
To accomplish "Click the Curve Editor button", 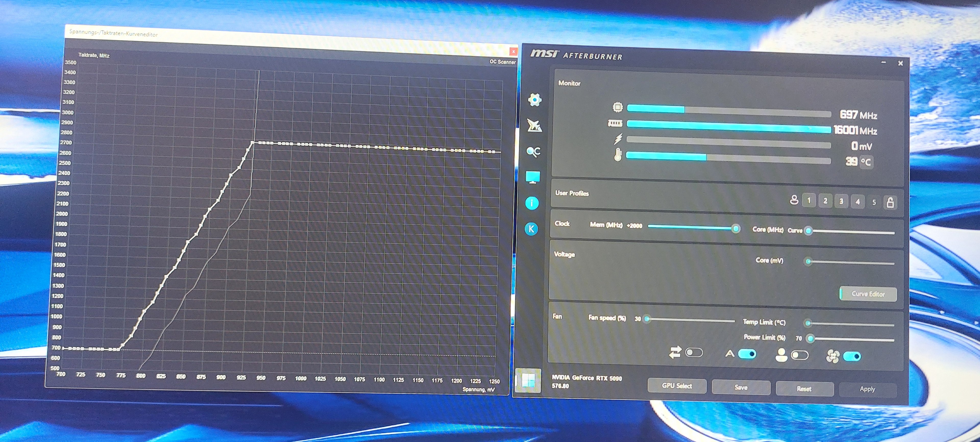I will 868,294.
